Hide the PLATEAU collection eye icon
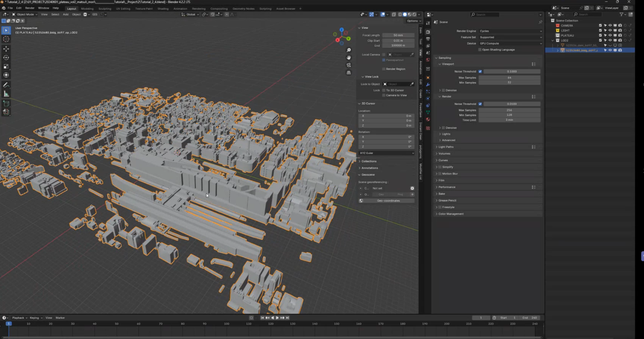 click(610, 35)
